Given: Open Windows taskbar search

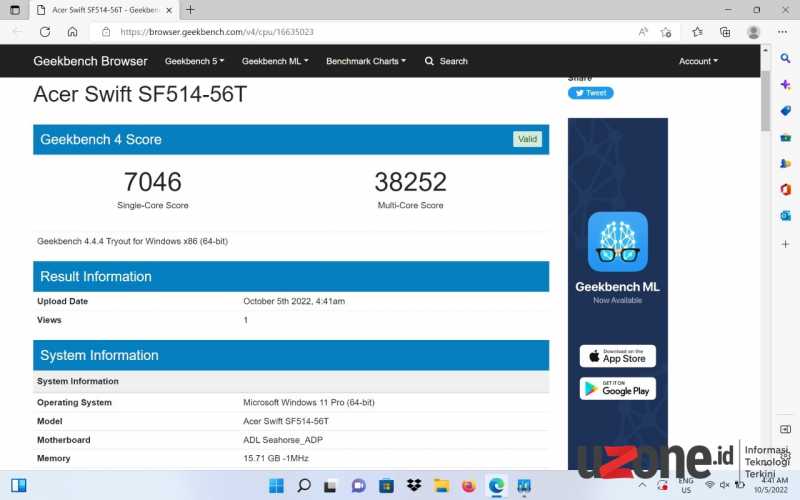Looking at the screenshot, I should [x=304, y=485].
